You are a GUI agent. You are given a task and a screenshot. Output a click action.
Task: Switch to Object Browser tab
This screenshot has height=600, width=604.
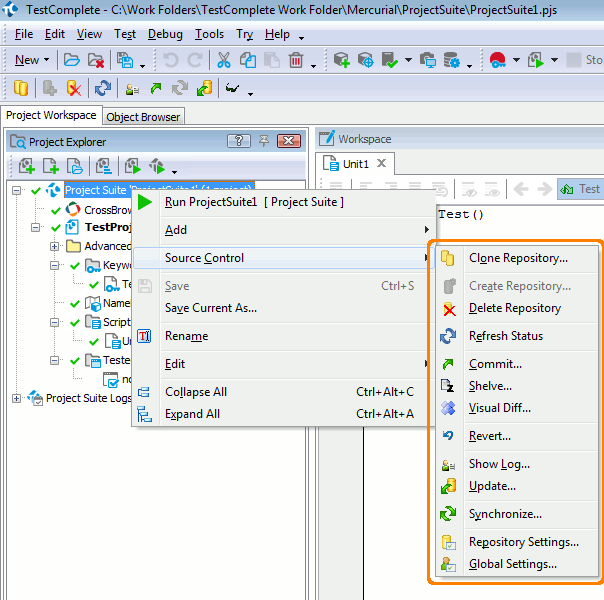[x=143, y=117]
